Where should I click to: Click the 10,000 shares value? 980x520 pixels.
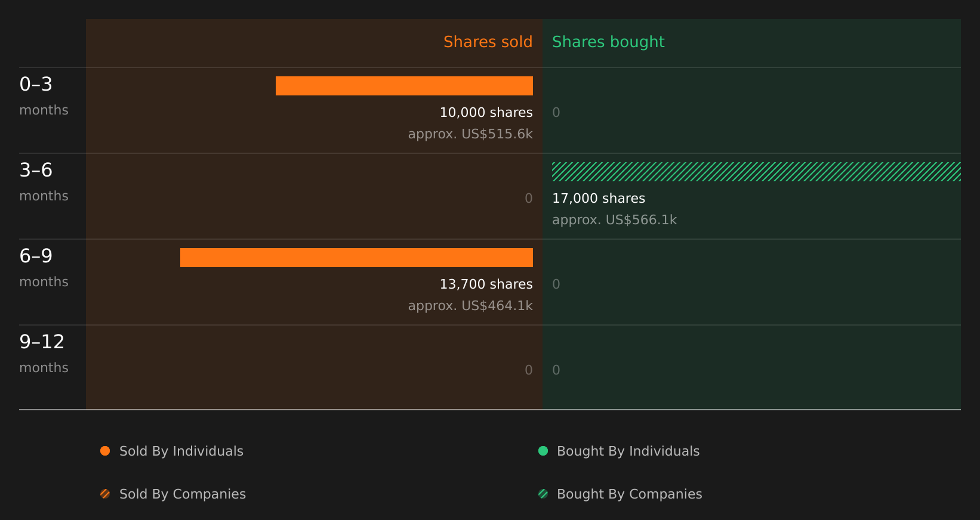point(486,113)
